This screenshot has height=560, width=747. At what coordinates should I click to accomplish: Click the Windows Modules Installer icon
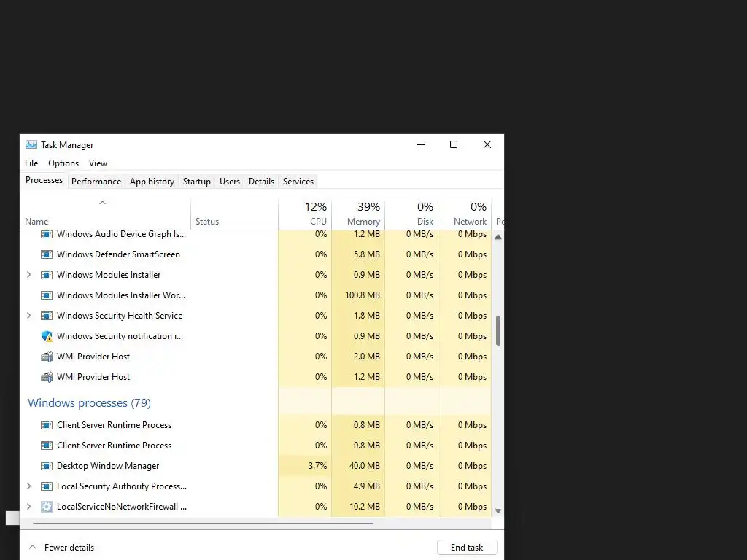click(x=46, y=275)
